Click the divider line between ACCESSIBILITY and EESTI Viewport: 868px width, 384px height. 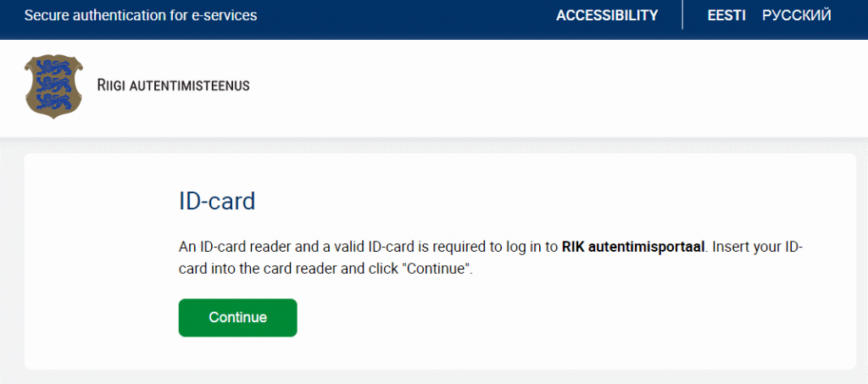coord(682,15)
